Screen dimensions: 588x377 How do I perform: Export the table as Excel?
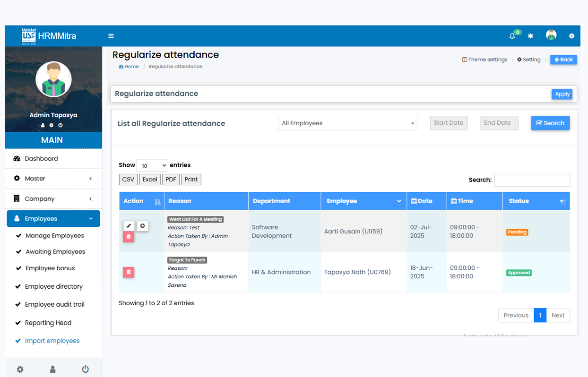point(150,180)
